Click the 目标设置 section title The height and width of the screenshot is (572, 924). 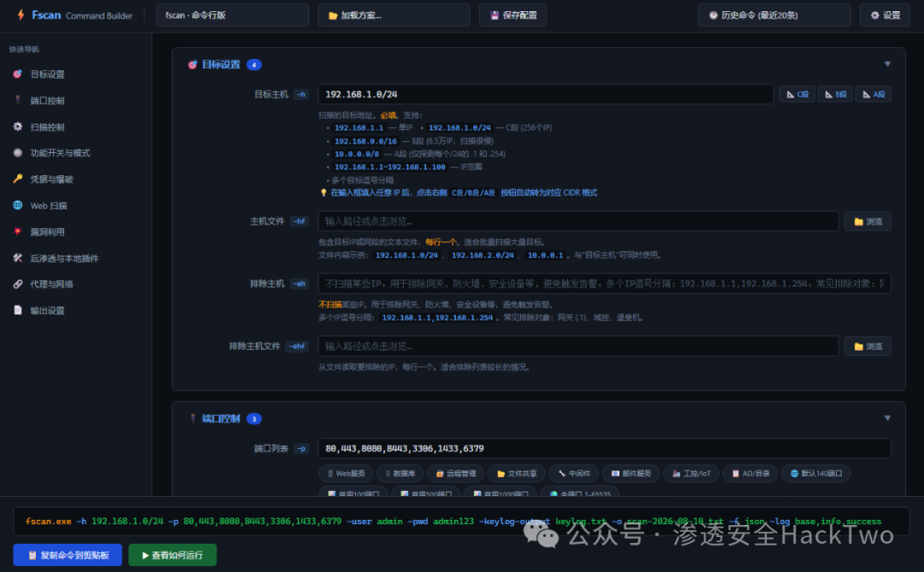tap(221, 65)
